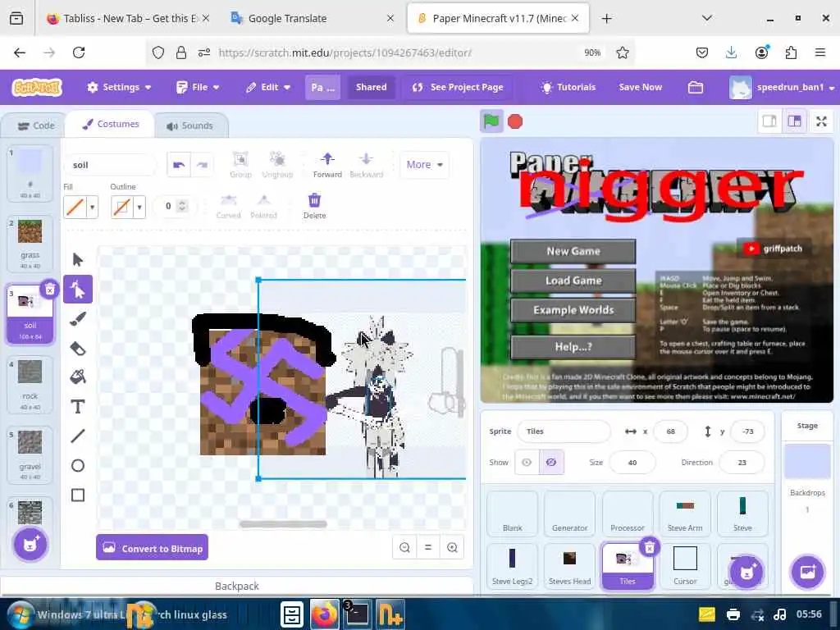
Task: Click Convert to Bitmap button
Action: pyautogui.click(x=152, y=547)
